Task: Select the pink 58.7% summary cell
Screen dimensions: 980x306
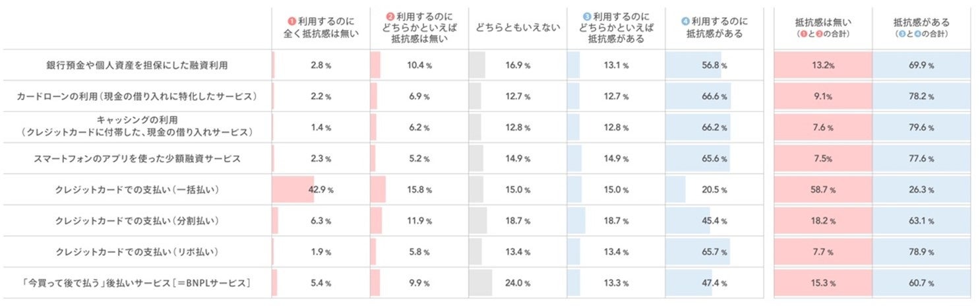Action: [x=822, y=189]
